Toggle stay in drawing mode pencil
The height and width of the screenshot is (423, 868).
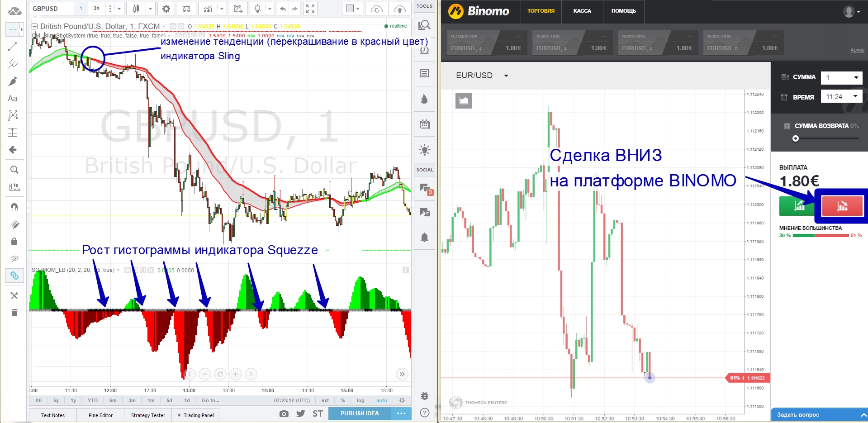(x=14, y=224)
